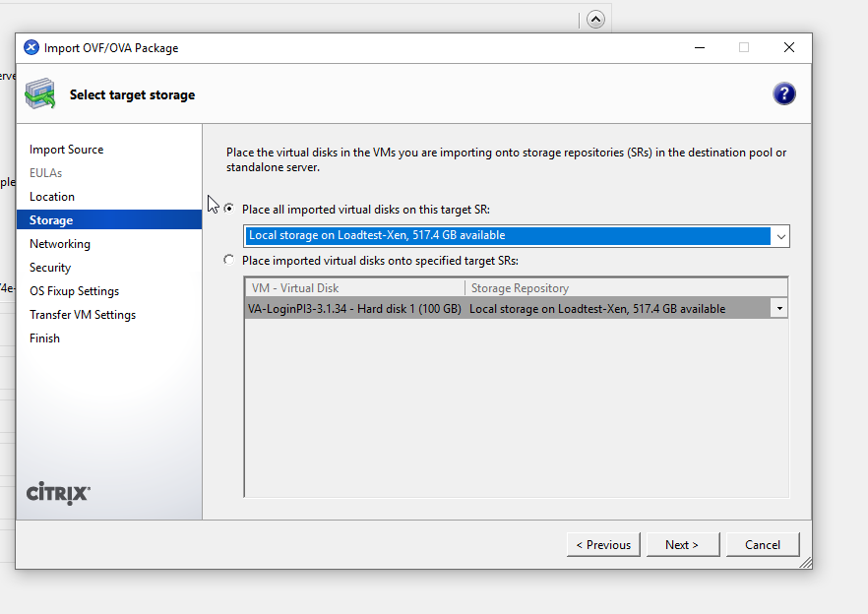Click the Next button

[683, 545]
